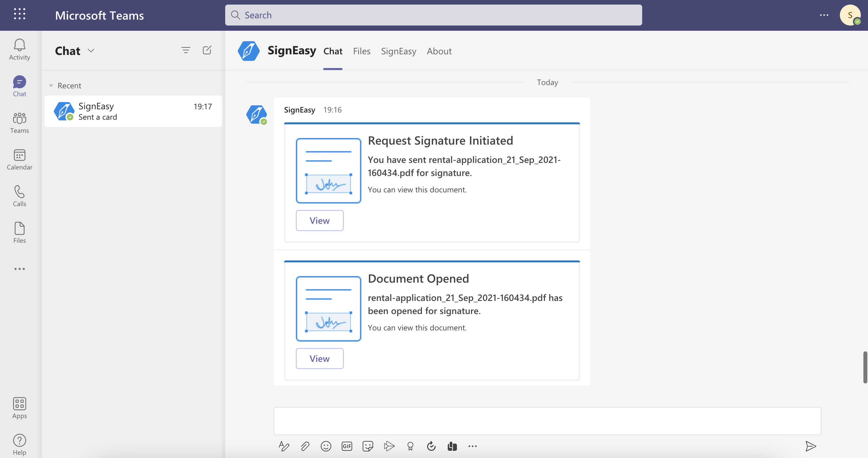Open more messaging extensions ellipsis in compose toolbar
The height and width of the screenshot is (458, 868).
pos(472,446)
